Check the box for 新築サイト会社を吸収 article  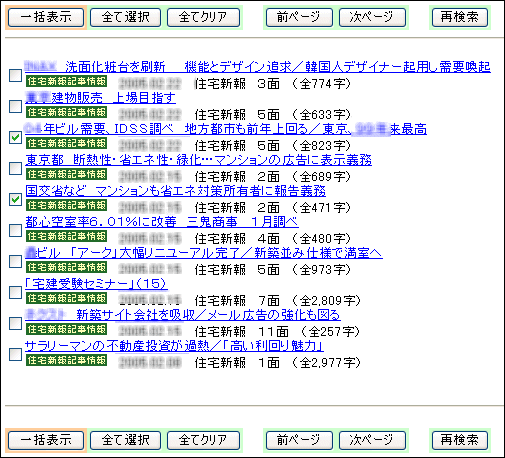coord(15,323)
